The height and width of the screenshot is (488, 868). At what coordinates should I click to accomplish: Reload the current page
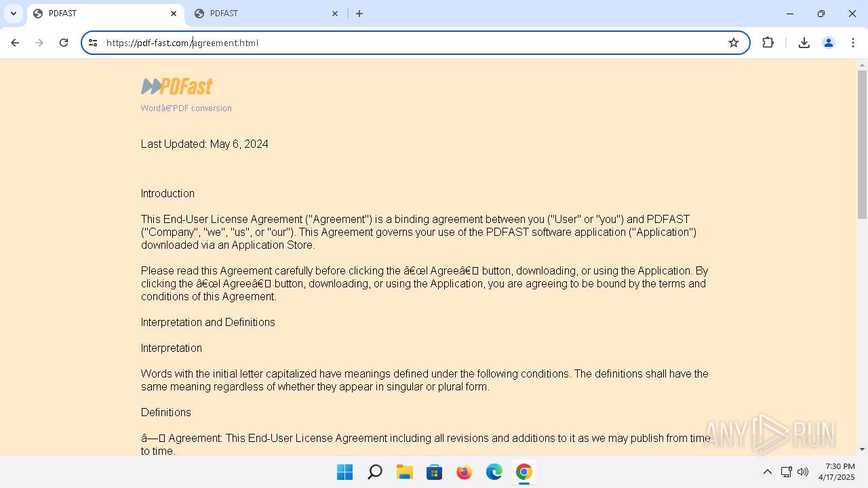click(64, 43)
